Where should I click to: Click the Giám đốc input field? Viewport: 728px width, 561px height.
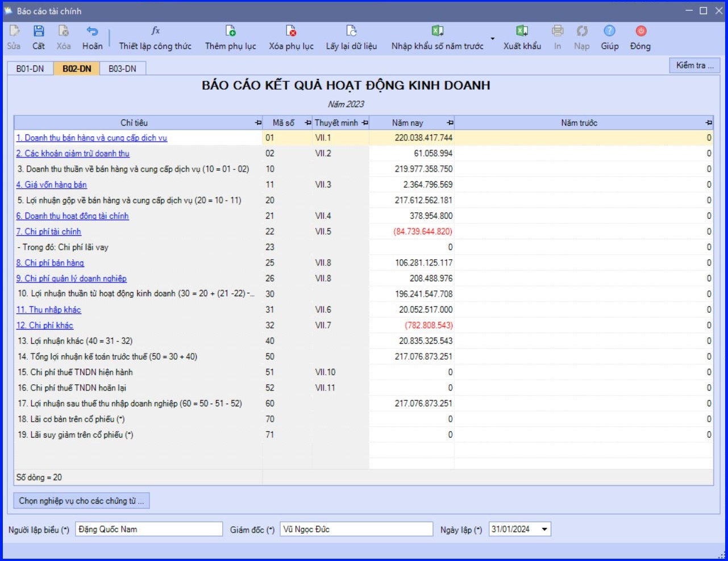(x=356, y=529)
